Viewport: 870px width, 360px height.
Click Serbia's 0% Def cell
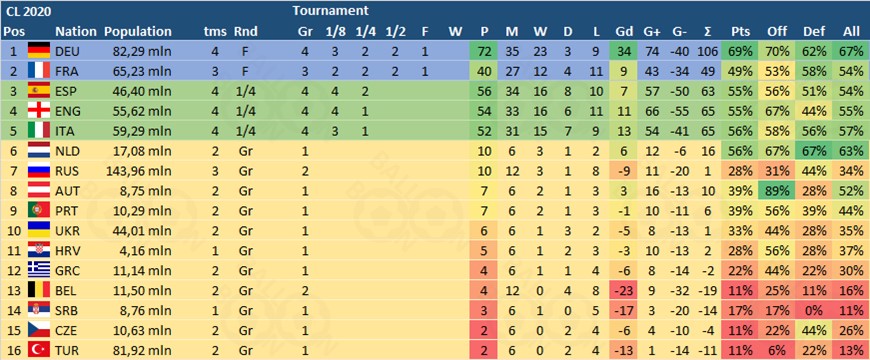click(813, 310)
